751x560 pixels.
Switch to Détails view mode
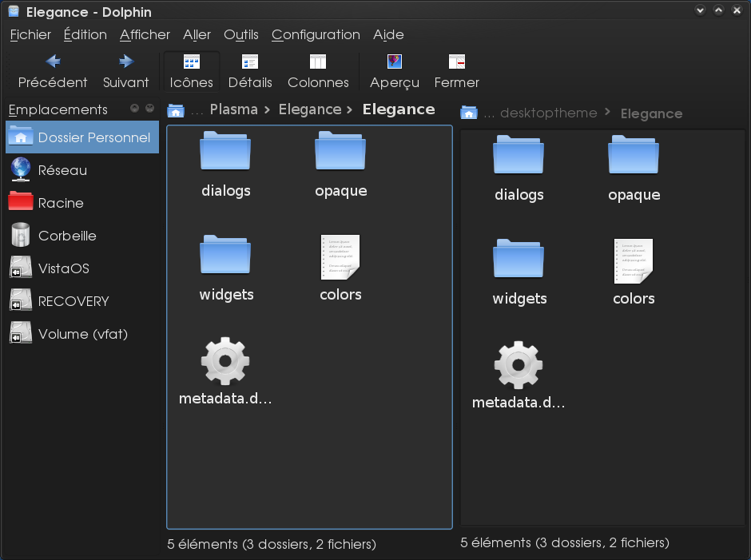tap(250, 71)
